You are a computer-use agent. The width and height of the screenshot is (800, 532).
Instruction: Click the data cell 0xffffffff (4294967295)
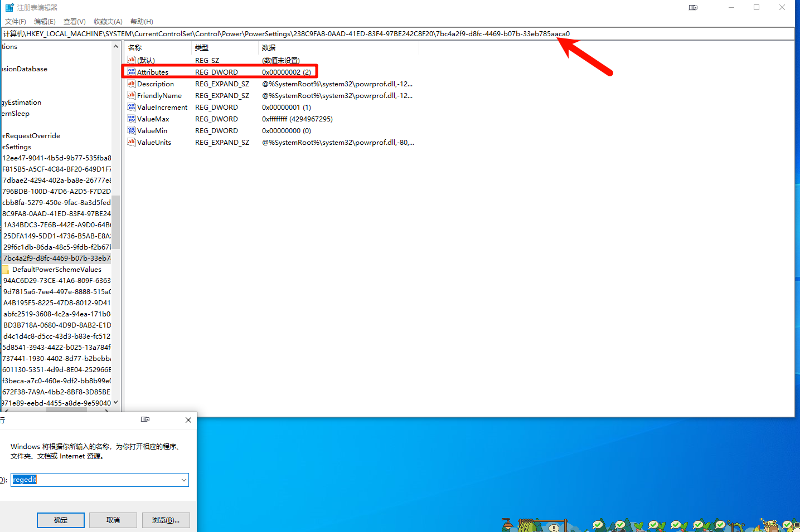click(297, 119)
